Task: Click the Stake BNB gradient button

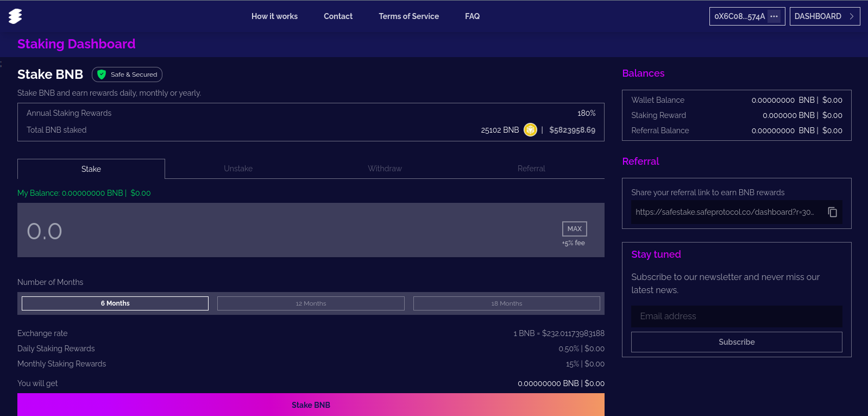Action: coord(311,405)
